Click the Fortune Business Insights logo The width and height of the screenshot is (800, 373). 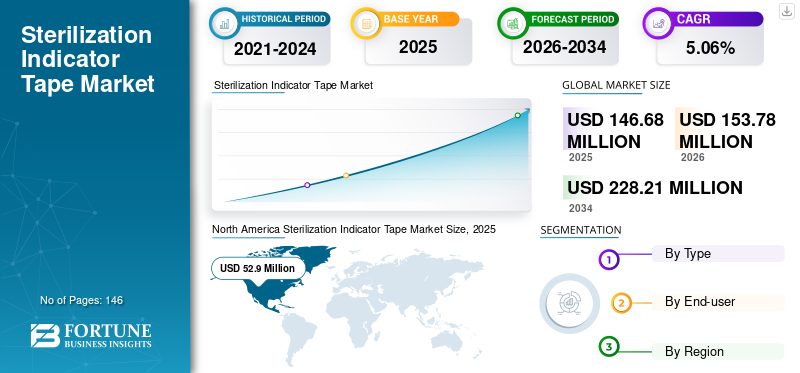(x=91, y=335)
